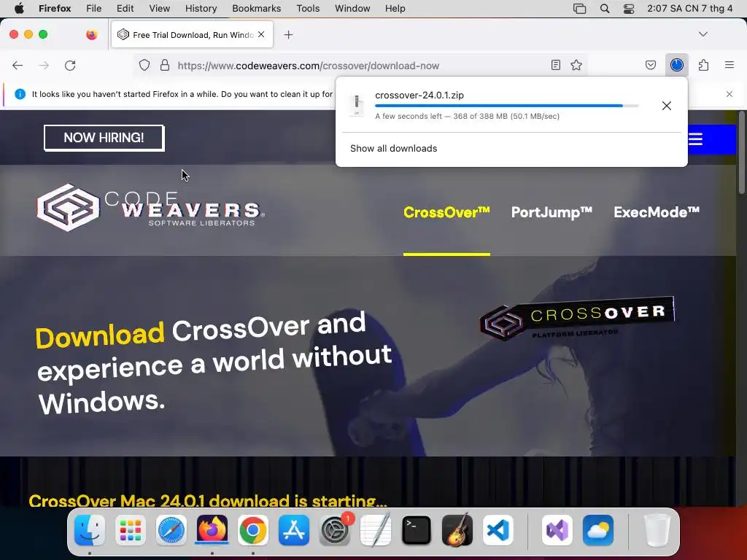Click the site security padlock icon
The image size is (747, 560).
point(165,65)
